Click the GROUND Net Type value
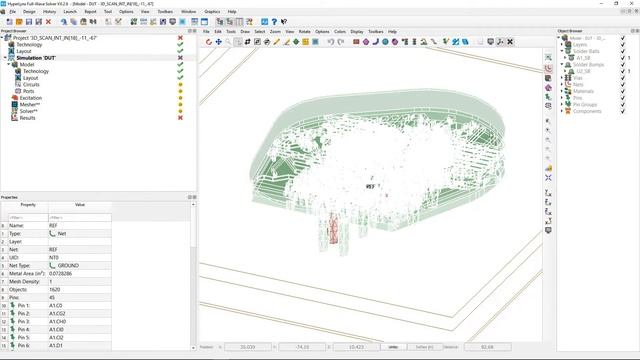 tap(68, 266)
